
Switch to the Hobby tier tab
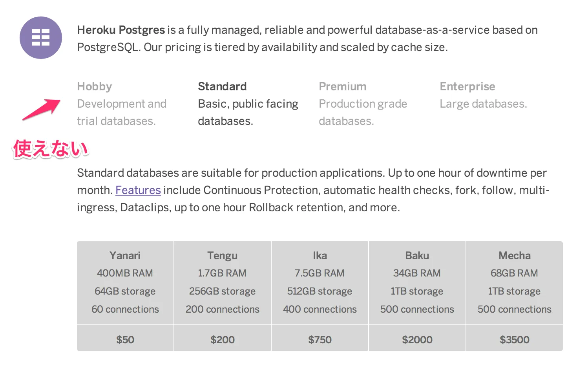[94, 86]
